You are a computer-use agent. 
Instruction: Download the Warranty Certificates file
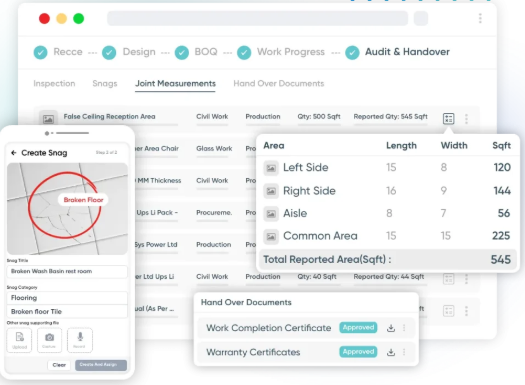390,352
